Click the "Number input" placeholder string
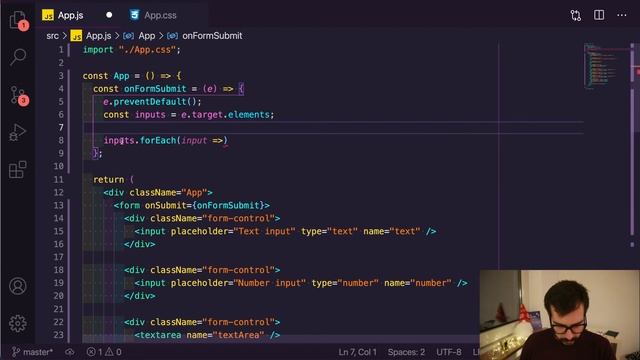 [269, 283]
